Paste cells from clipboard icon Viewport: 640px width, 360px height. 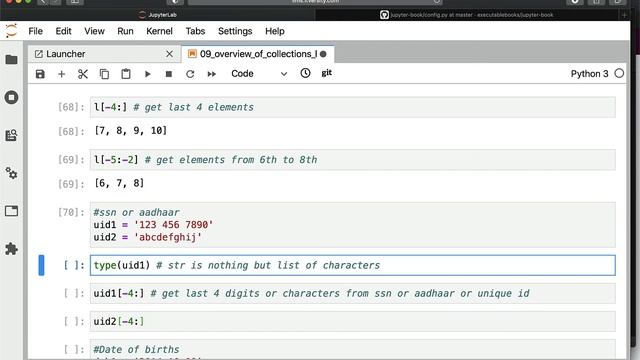(x=126, y=74)
